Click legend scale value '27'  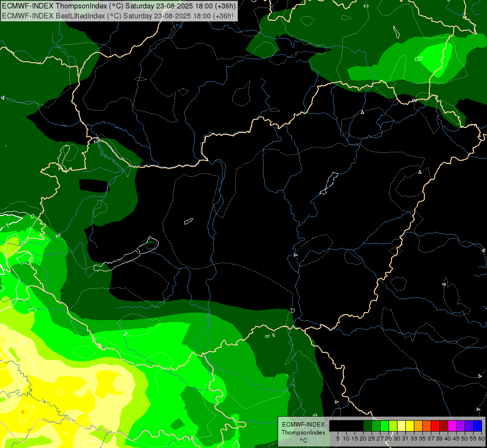[380, 439]
